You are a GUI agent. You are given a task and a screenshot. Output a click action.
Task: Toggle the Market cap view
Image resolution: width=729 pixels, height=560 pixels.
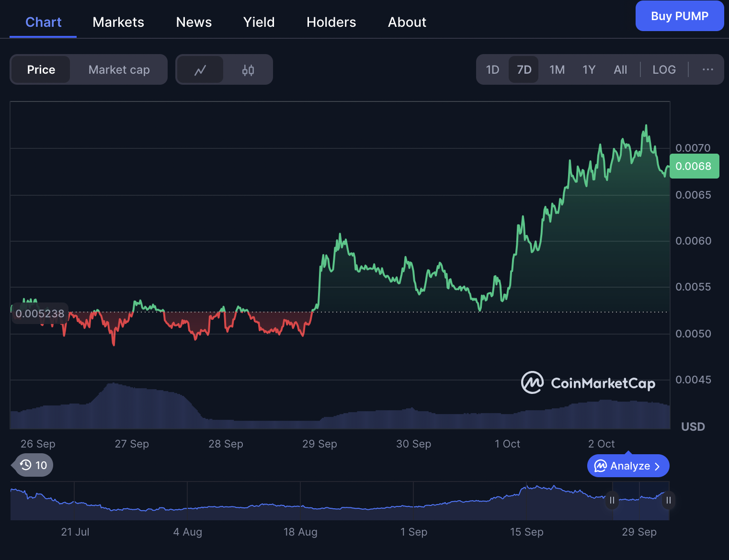119,70
